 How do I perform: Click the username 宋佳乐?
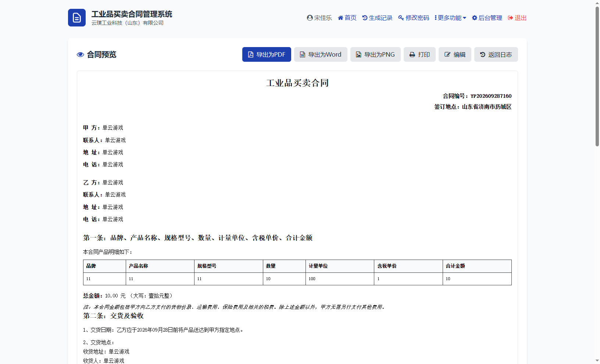pyautogui.click(x=323, y=18)
